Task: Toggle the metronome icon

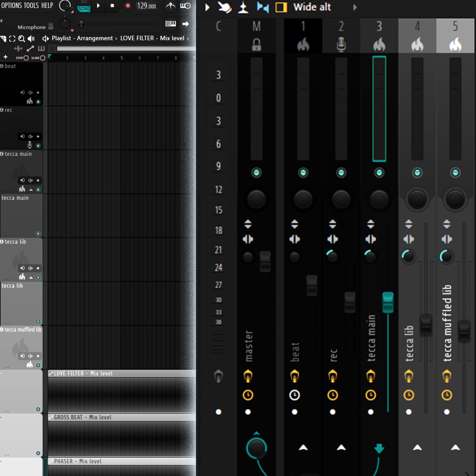Action: pos(170,6)
